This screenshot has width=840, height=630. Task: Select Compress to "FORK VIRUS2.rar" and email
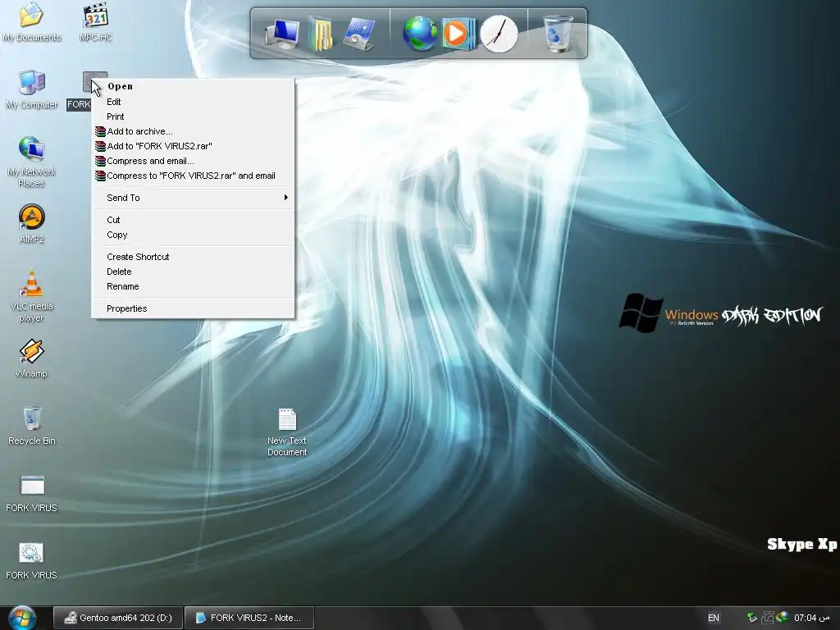pyautogui.click(x=193, y=176)
